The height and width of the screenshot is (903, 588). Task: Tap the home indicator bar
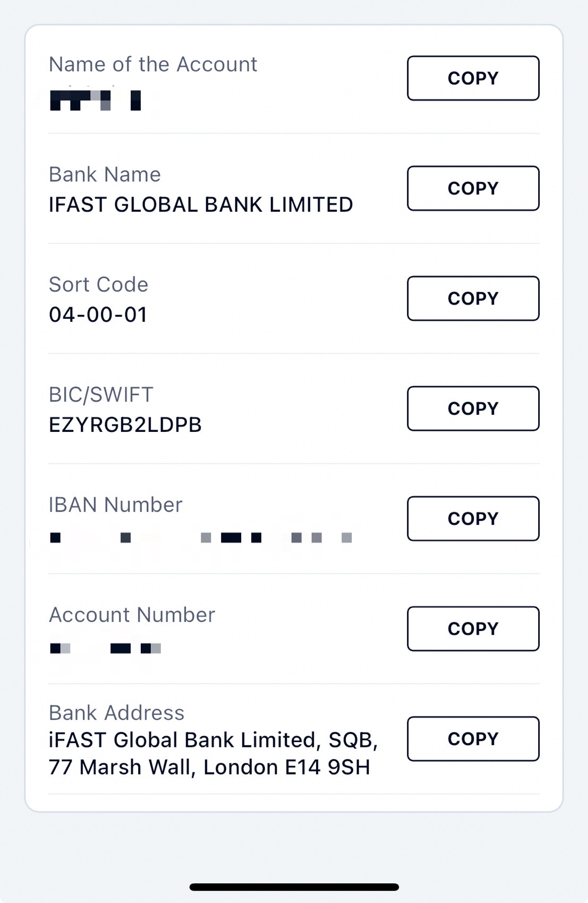[294, 887]
